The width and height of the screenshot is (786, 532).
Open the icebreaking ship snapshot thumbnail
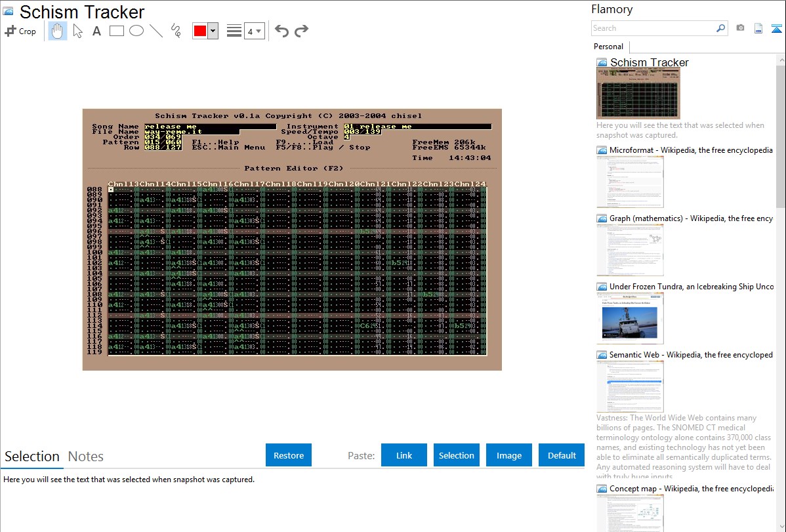pos(630,318)
